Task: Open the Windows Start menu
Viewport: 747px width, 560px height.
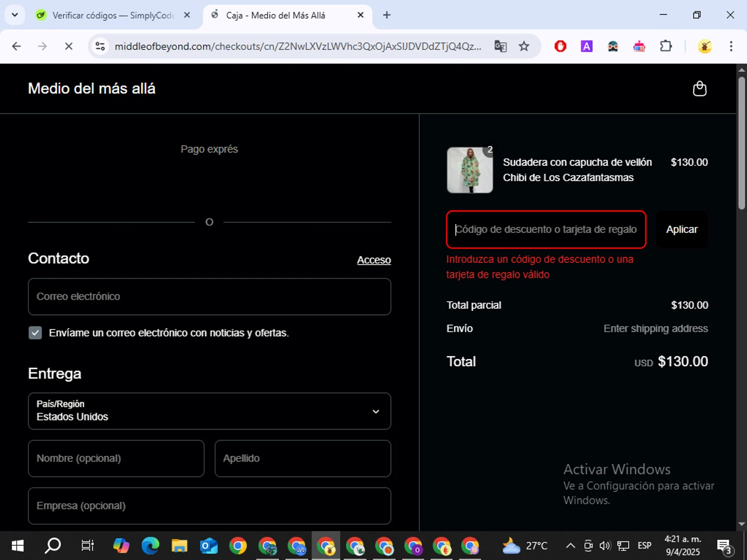Action: [17, 546]
